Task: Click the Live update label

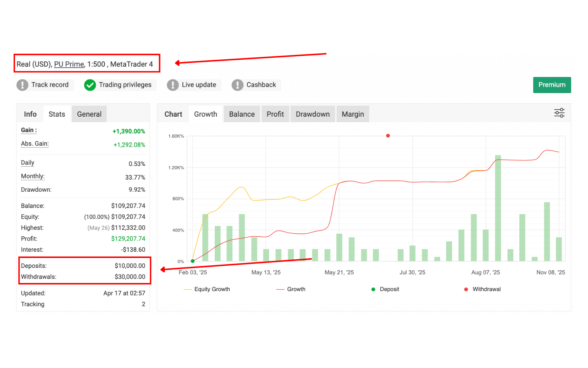Action: (x=199, y=85)
